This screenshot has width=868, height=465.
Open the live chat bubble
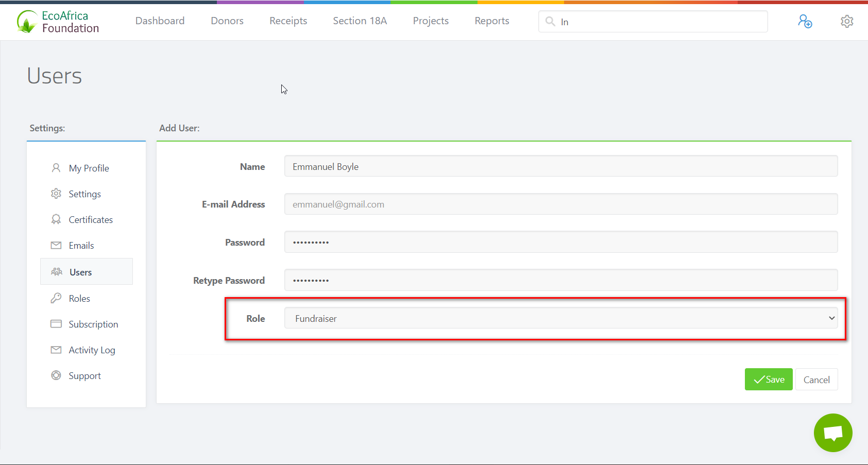pos(832,433)
